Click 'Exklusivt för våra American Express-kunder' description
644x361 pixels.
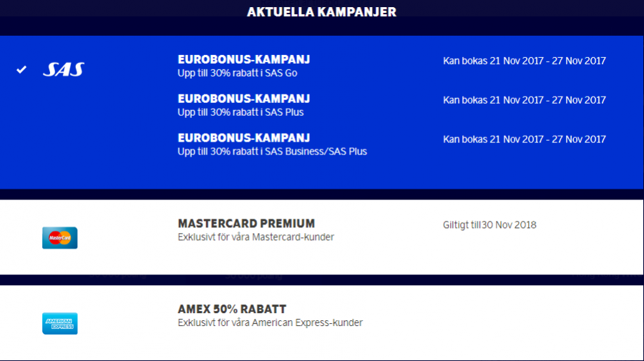(270, 323)
